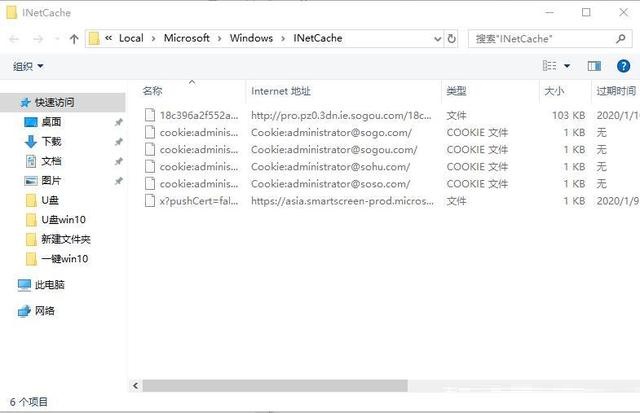Click the change view layout icon
Viewport: 640px width, 413px height.
point(549,66)
